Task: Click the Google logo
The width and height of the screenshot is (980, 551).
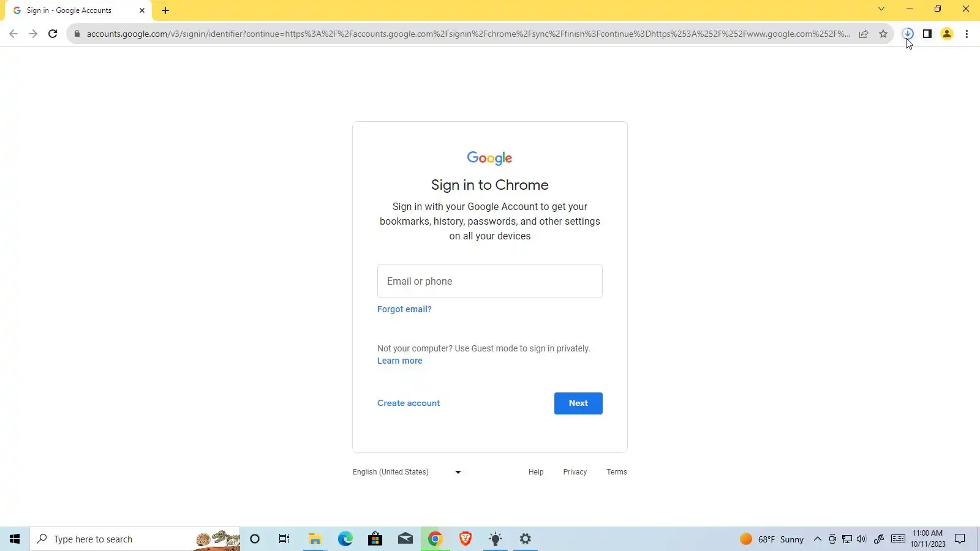Action: click(x=489, y=158)
